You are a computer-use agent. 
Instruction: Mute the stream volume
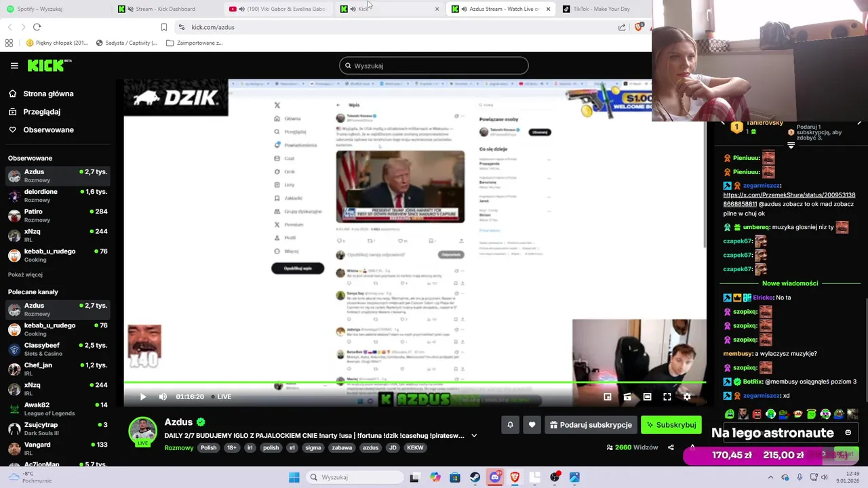point(163,396)
